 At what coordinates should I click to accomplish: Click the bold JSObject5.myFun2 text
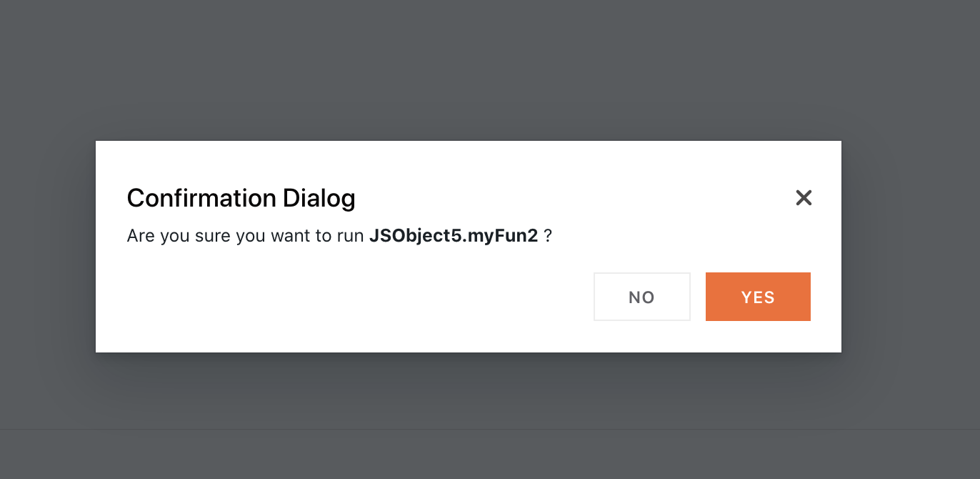point(455,235)
